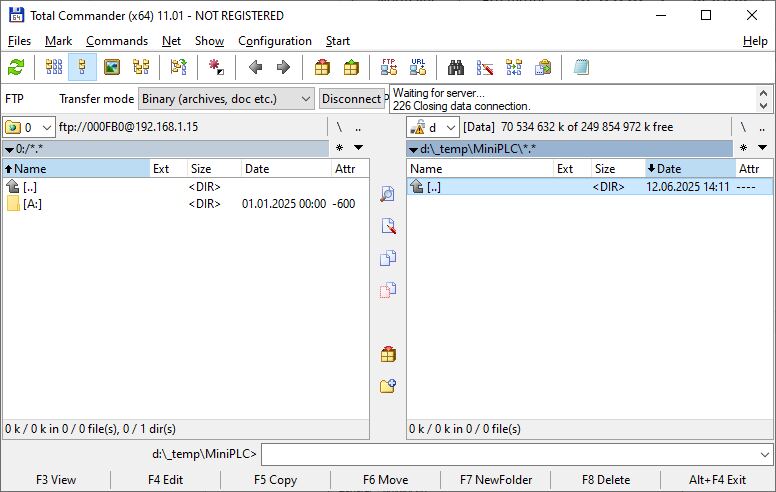Open the Notepad icon in toolbar
The width and height of the screenshot is (776, 492).
click(x=581, y=68)
